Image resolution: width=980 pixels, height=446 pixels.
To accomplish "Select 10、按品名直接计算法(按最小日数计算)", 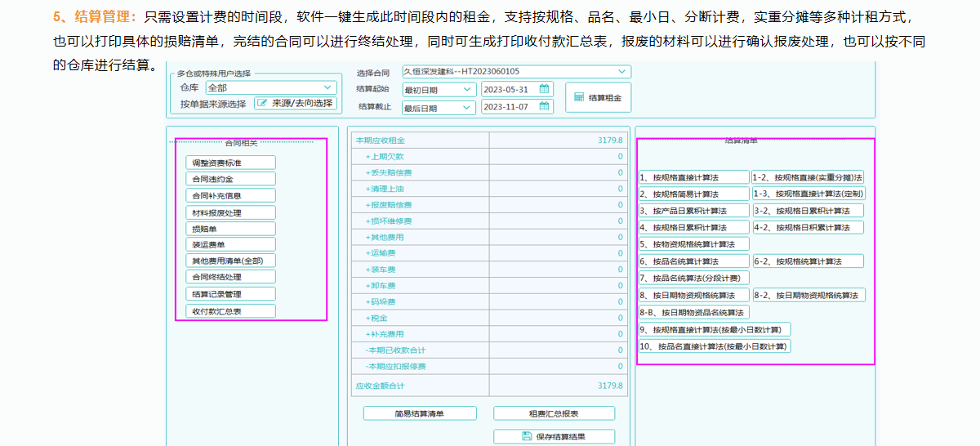I will (715, 346).
